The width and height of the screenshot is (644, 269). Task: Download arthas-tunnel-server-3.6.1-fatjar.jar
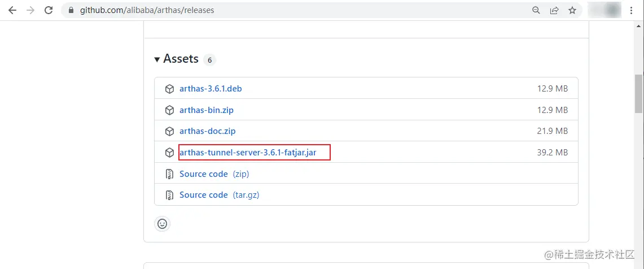[248, 153]
